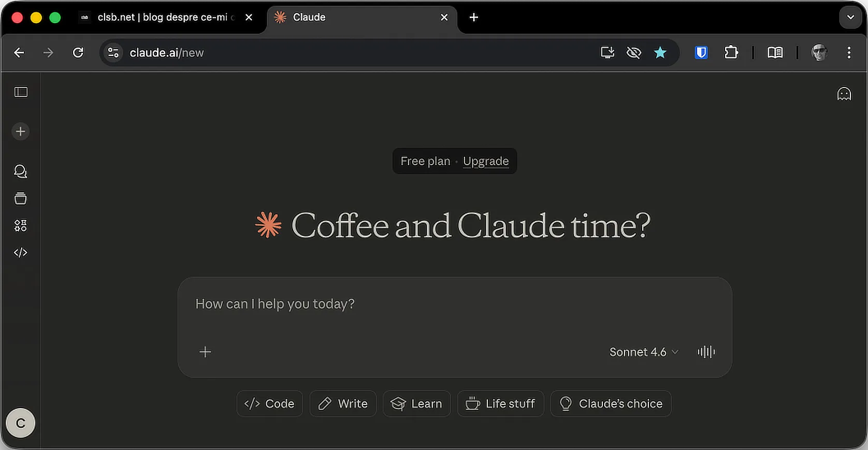Expand the browser tab search dropdown
The height and width of the screenshot is (450, 868).
(850, 17)
